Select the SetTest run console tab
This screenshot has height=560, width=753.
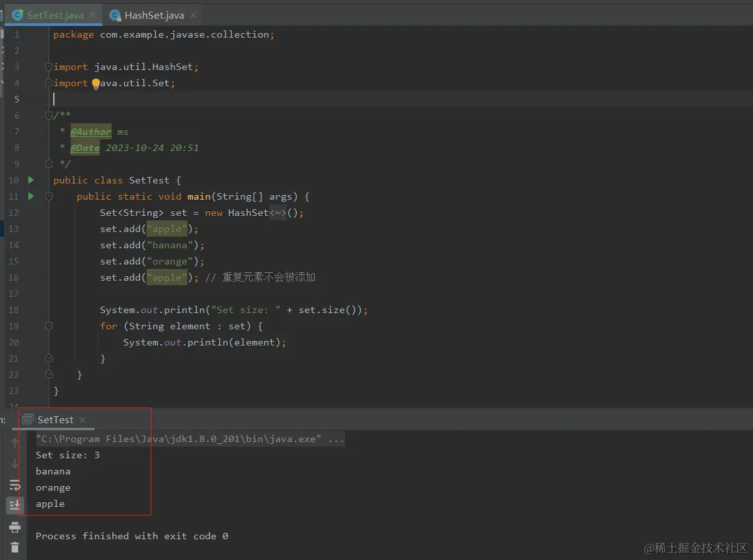(55, 420)
